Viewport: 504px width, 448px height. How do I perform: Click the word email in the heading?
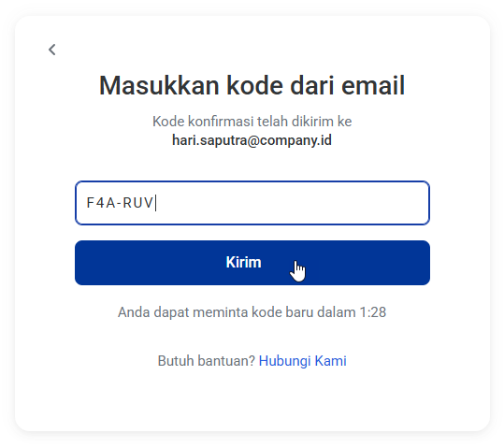[373, 85]
